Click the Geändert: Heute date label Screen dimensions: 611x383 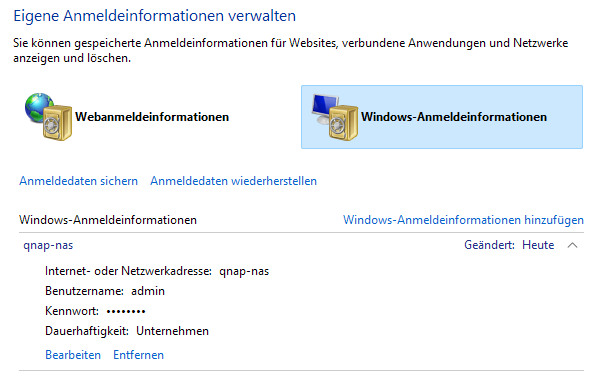(x=509, y=245)
